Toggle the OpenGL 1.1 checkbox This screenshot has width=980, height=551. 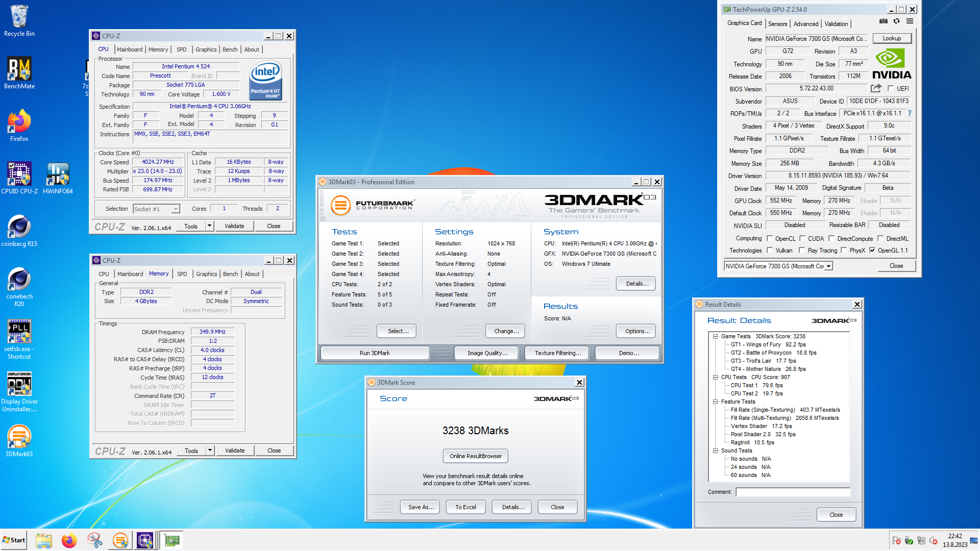coord(872,250)
